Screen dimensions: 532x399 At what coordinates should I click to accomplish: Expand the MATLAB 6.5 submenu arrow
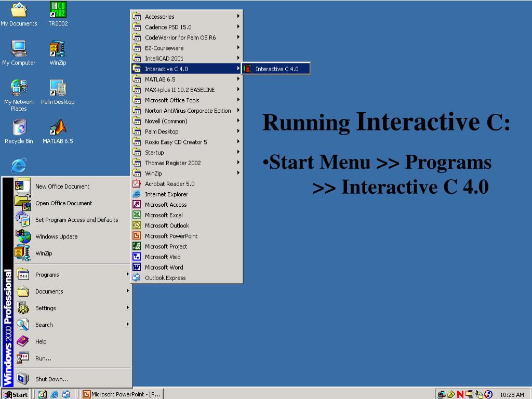pyautogui.click(x=238, y=79)
